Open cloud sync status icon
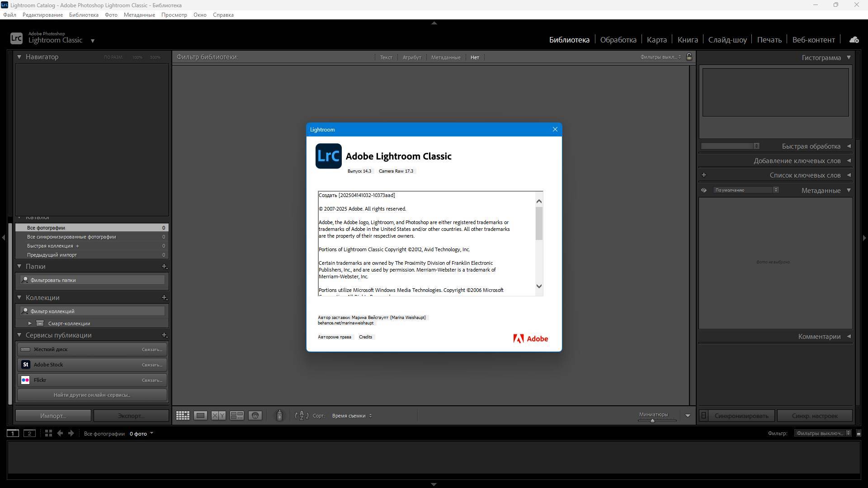The image size is (868, 488). tap(854, 40)
